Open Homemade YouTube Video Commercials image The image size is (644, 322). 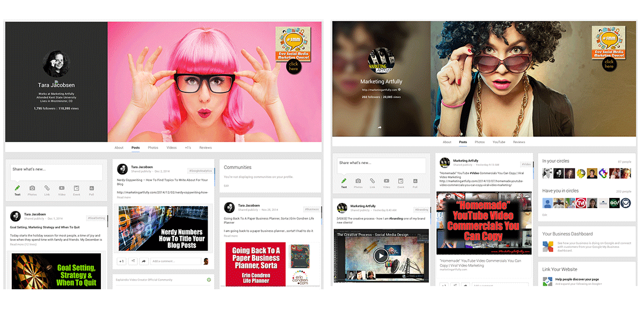tap(484, 223)
